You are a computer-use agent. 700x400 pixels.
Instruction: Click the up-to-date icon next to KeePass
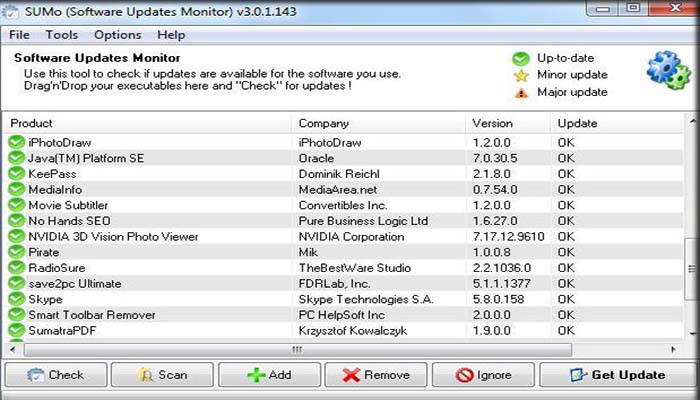tap(17, 174)
